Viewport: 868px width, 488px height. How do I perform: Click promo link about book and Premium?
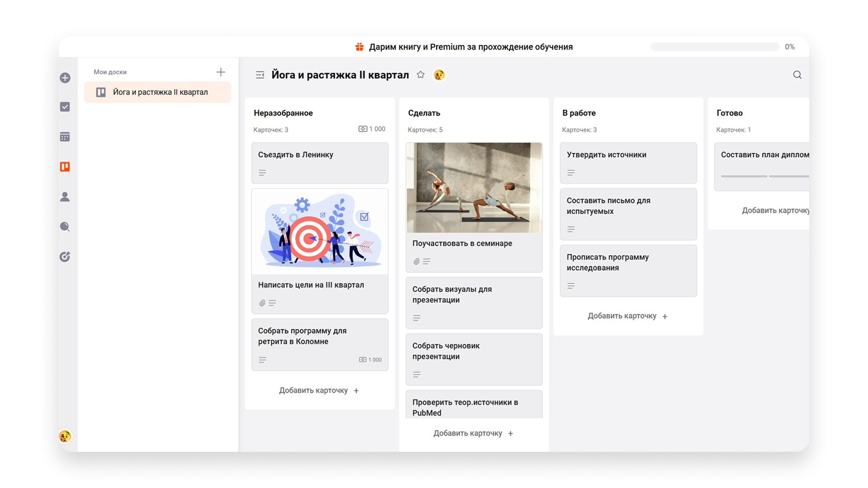pos(471,47)
